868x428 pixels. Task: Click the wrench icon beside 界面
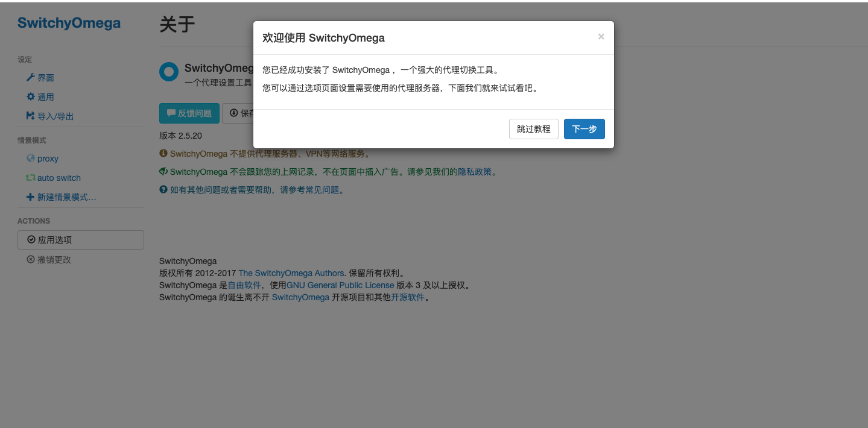[x=31, y=77]
